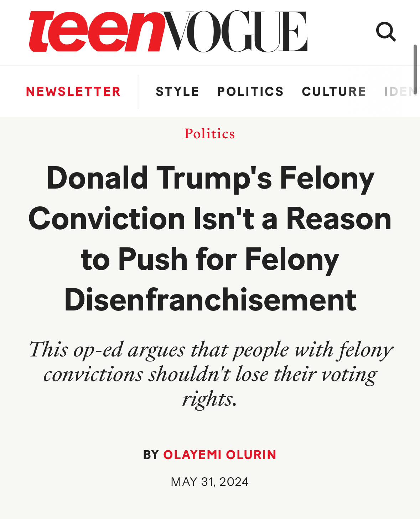
Task: Click the red Politics category label
Action: point(209,134)
